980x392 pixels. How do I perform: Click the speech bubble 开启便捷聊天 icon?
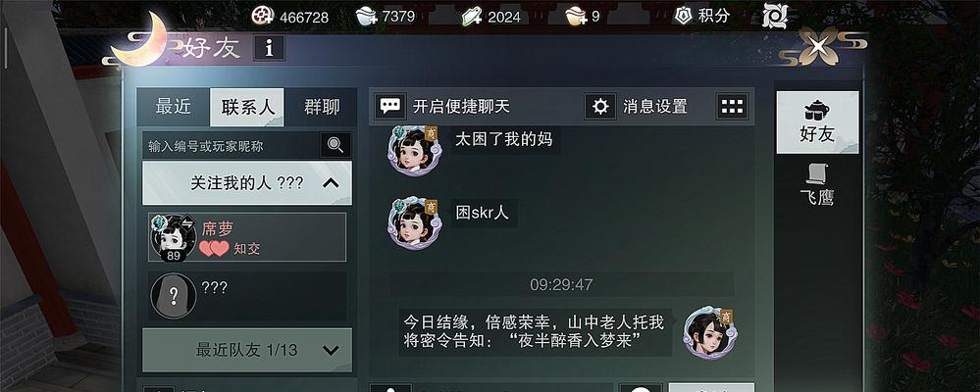coord(390,106)
